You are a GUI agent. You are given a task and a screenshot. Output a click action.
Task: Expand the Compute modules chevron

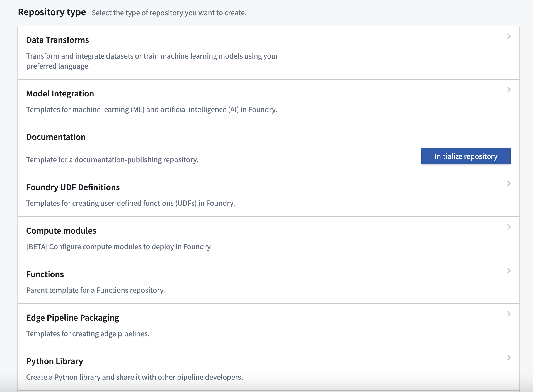point(509,227)
